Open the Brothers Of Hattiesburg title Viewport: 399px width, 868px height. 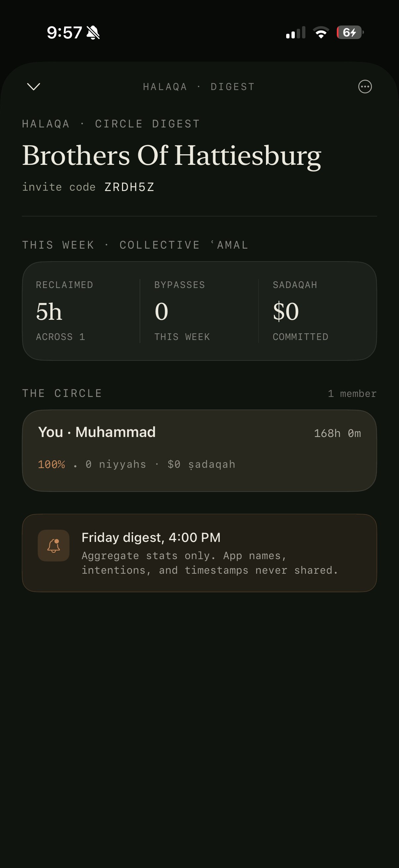tap(172, 156)
